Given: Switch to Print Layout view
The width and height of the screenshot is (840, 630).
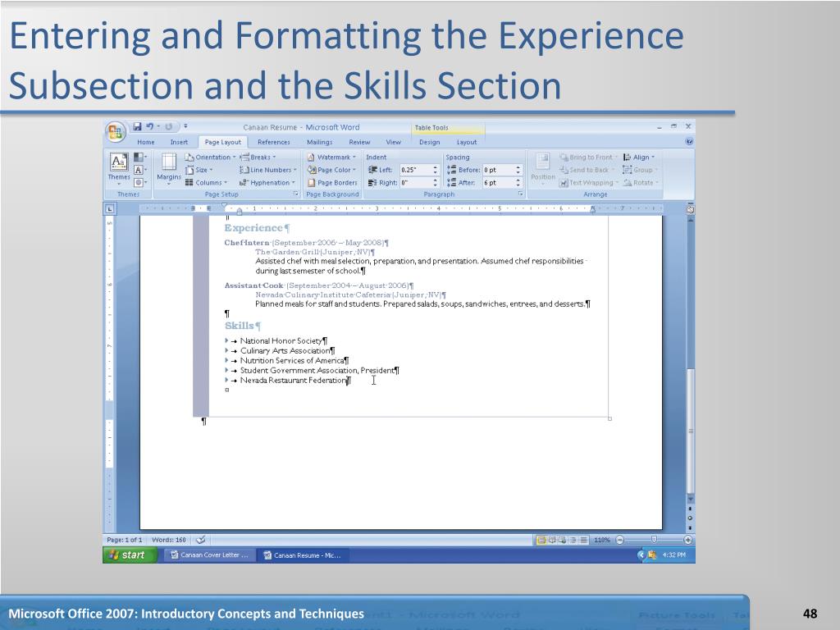Looking at the screenshot, I should [x=541, y=540].
